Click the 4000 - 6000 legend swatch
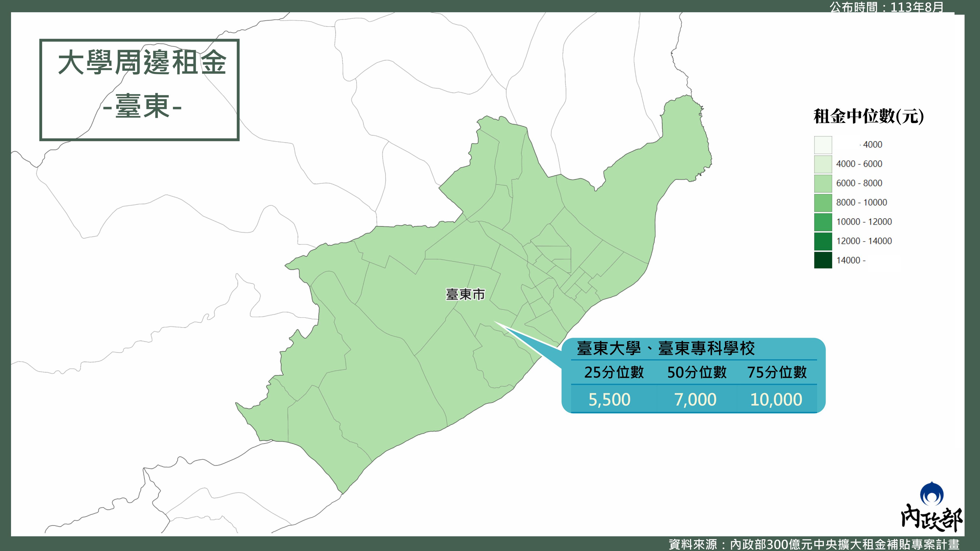980x551 pixels. point(823,164)
